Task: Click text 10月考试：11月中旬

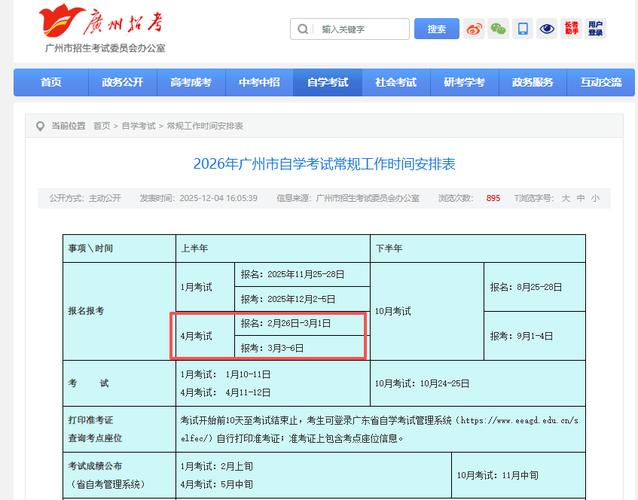Action: [497, 475]
